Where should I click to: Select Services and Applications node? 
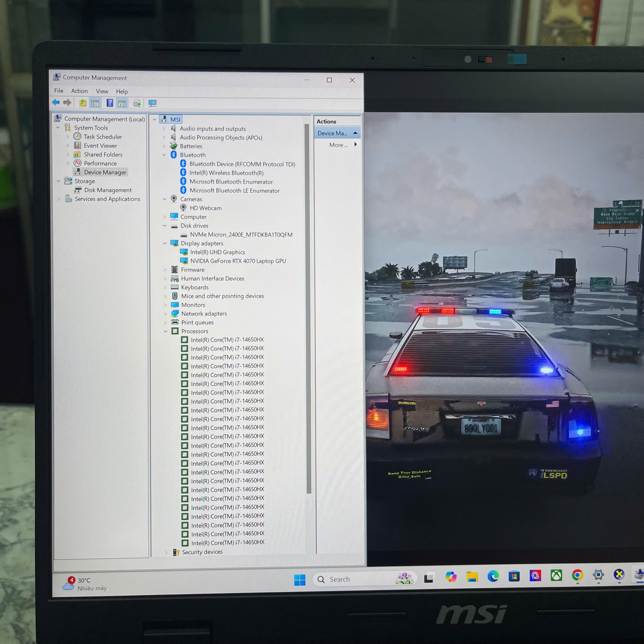pos(107,199)
